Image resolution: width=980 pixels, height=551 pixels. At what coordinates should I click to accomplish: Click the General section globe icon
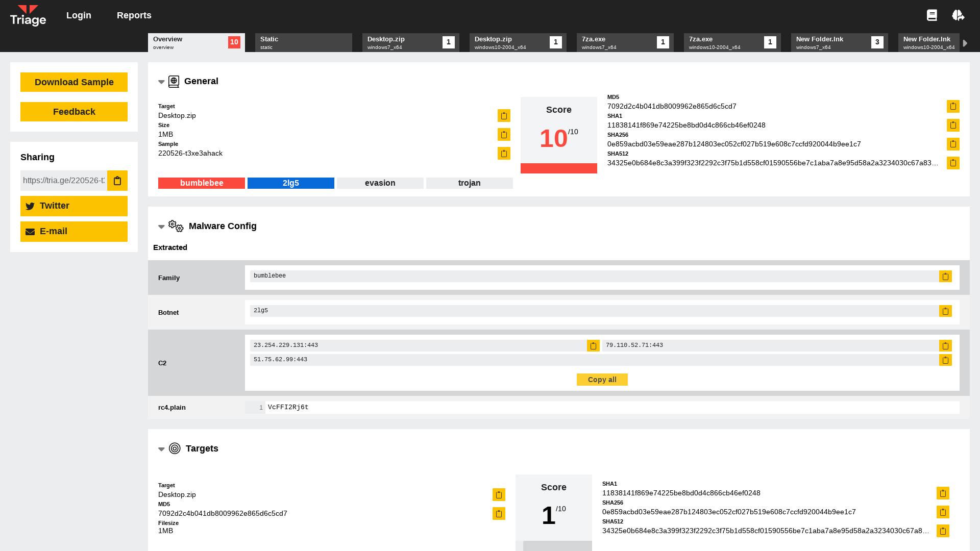pos(174,82)
